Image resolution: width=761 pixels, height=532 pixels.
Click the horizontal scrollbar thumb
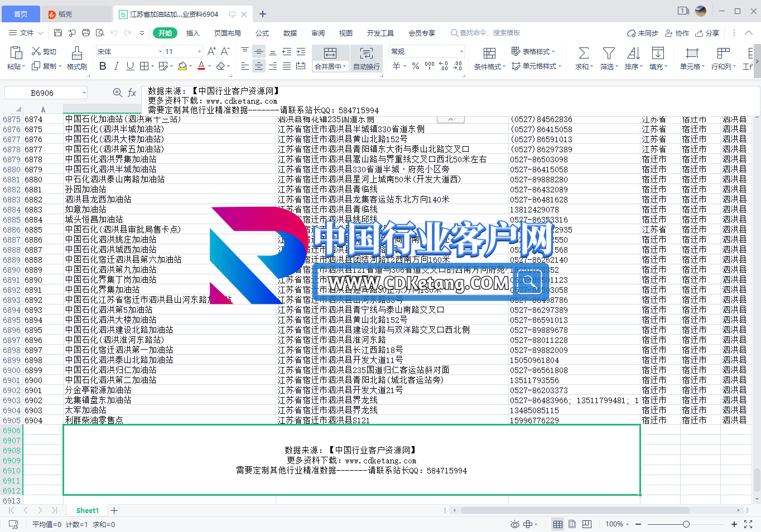click(575, 510)
